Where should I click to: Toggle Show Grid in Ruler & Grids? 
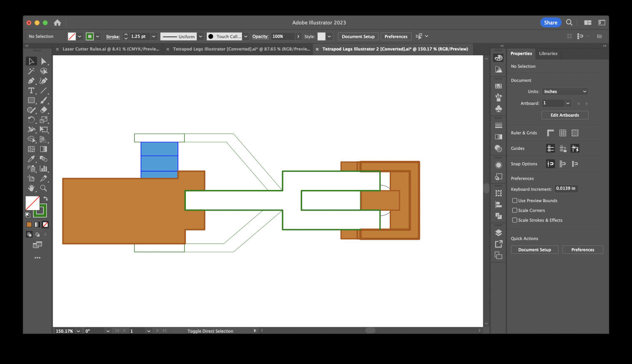[562, 133]
